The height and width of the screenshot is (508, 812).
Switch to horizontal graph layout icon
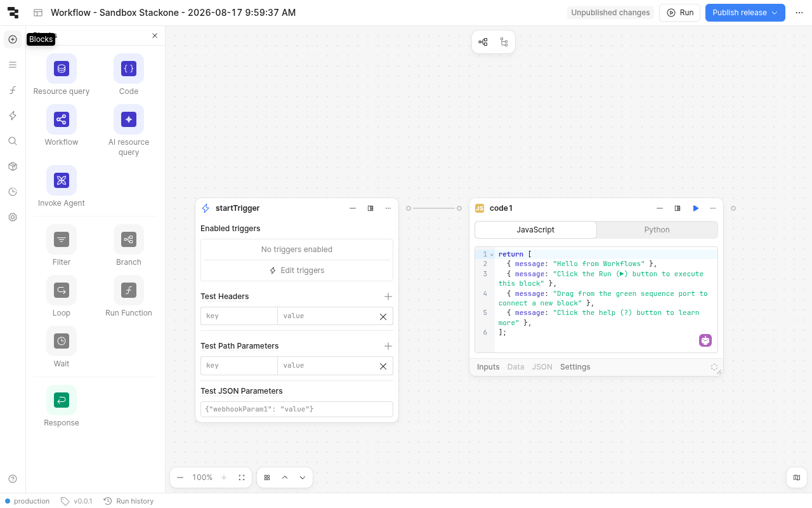pyautogui.click(x=483, y=42)
